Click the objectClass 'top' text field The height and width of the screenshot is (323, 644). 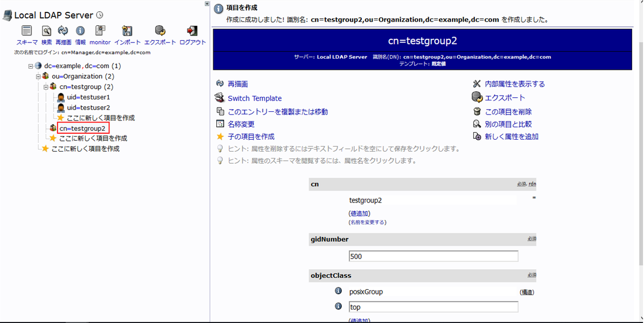pyautogui.click(x=433, y=307)
